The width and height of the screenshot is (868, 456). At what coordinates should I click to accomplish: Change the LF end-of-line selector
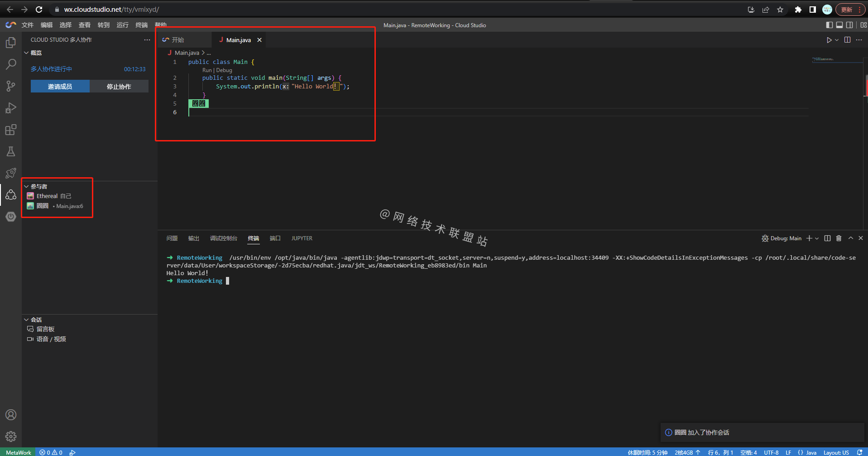(x=788, y=452)
